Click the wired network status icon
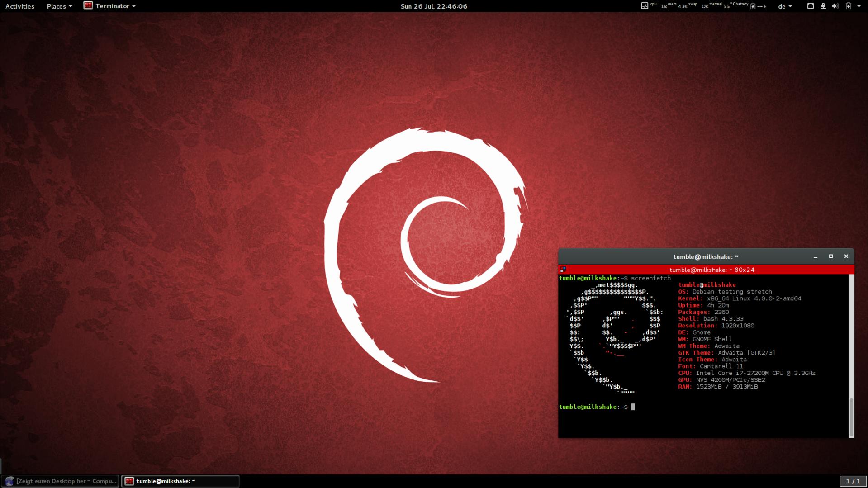 (x=823, y=6)
